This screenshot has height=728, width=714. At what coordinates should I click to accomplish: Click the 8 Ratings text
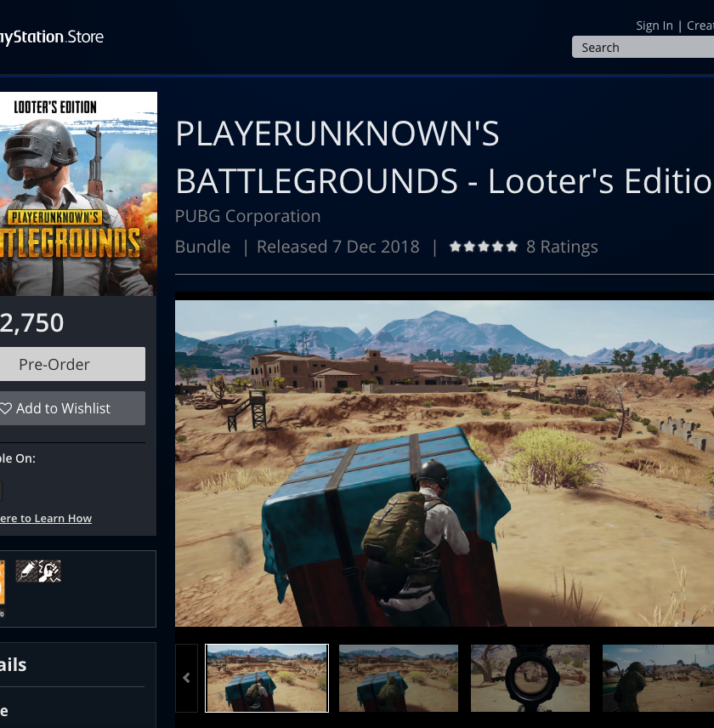[x=562, y=247]
